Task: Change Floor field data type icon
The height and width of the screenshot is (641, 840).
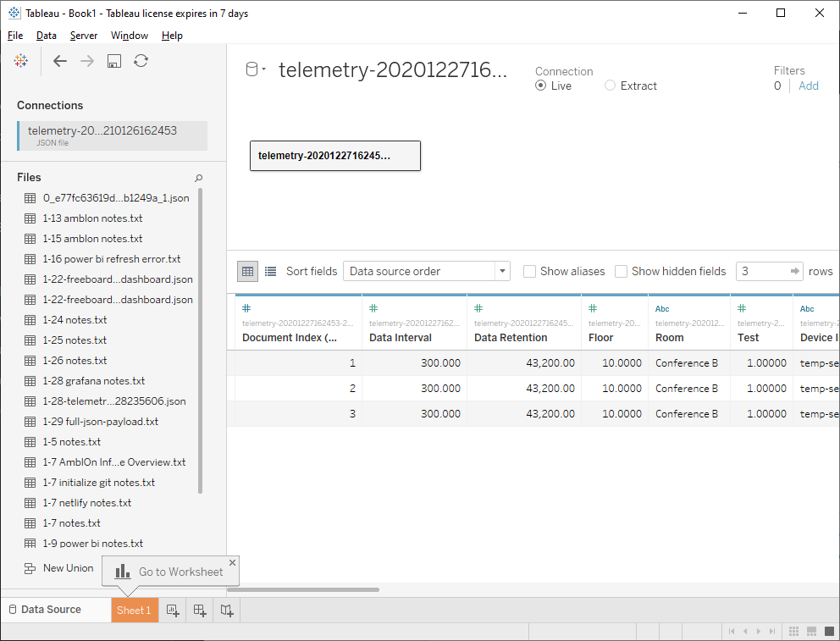Action: click(593, 308)
